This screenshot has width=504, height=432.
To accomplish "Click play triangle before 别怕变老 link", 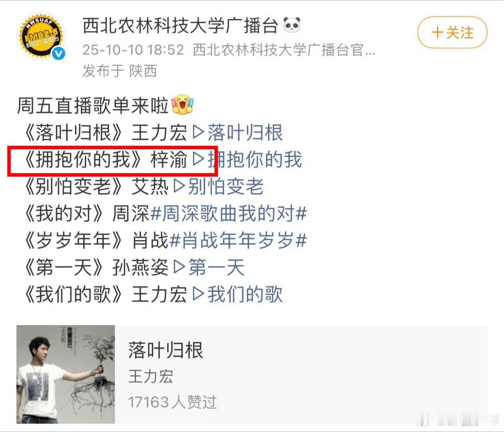I will click(180, 186).
